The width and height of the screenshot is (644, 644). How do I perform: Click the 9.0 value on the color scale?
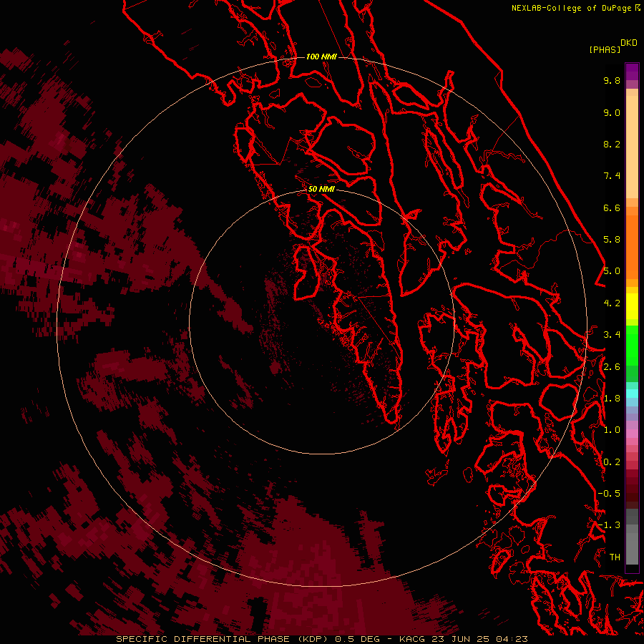[x=612, y=112]
